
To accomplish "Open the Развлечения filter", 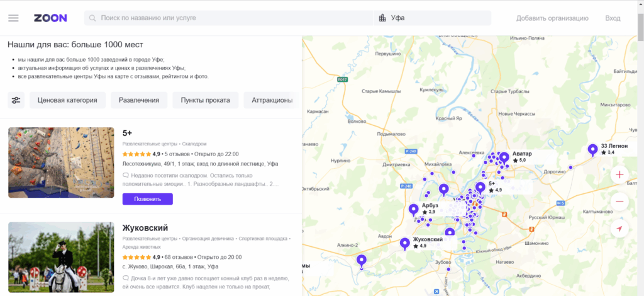I will point(139,100).
